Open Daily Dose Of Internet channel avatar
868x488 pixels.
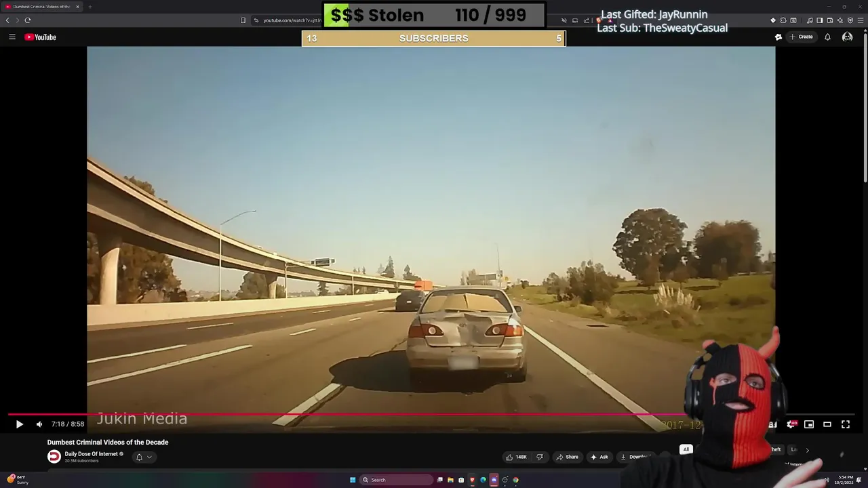[54, 457]
